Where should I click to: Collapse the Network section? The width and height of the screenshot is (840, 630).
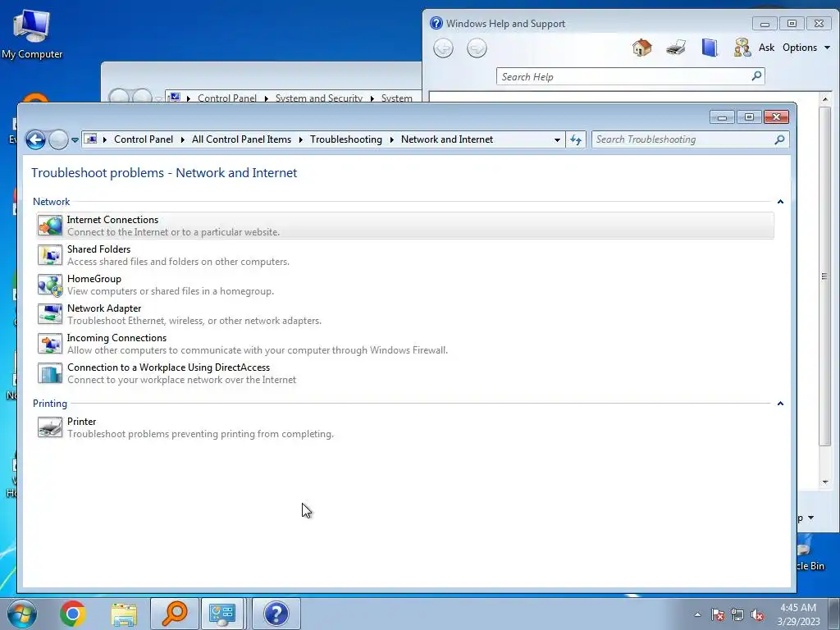pos(780,202)
